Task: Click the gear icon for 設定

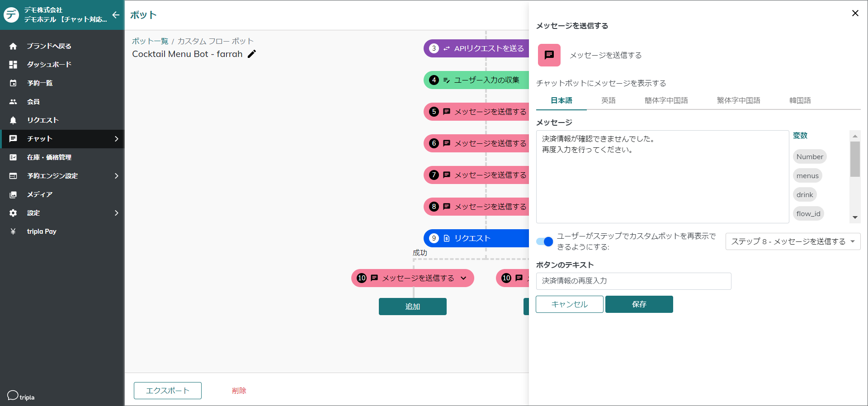Action: [x=13, y=213]
